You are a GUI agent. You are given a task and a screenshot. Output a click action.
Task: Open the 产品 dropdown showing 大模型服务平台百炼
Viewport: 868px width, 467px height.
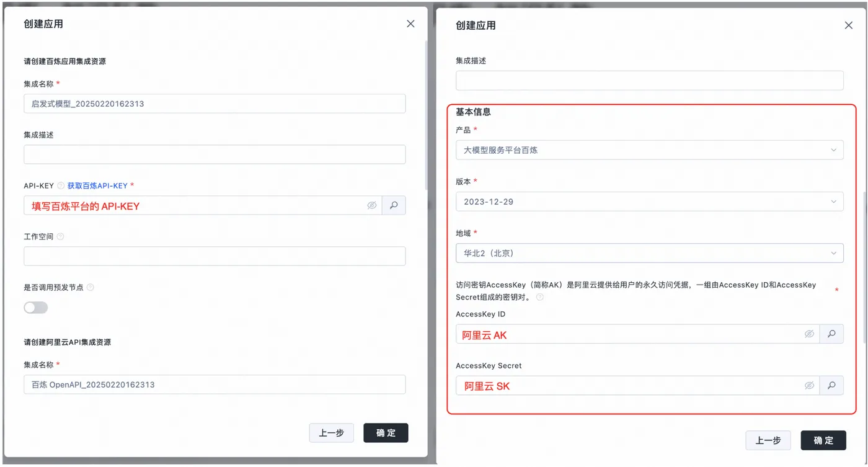(x=650, y=149)
